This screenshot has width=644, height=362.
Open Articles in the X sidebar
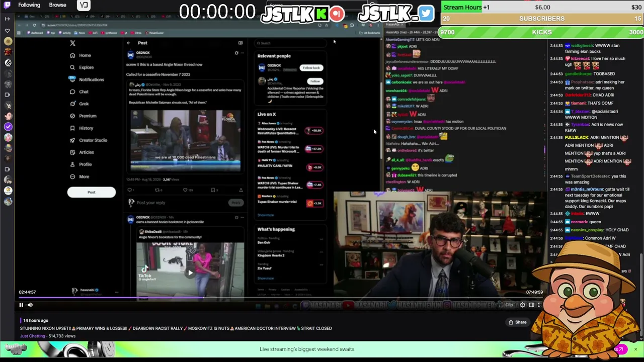pyautogui.click(x=82, y=152)
